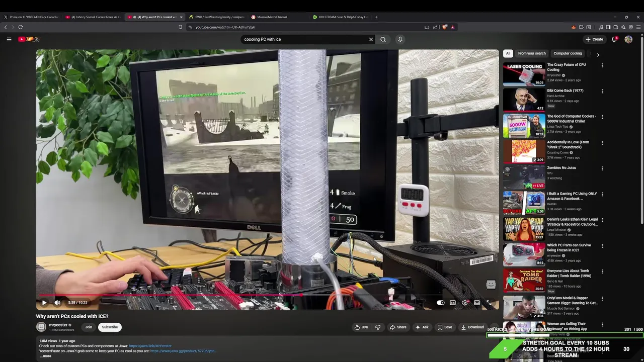Open Bibi Come Back (1977) video title

[x=565, y=90]
